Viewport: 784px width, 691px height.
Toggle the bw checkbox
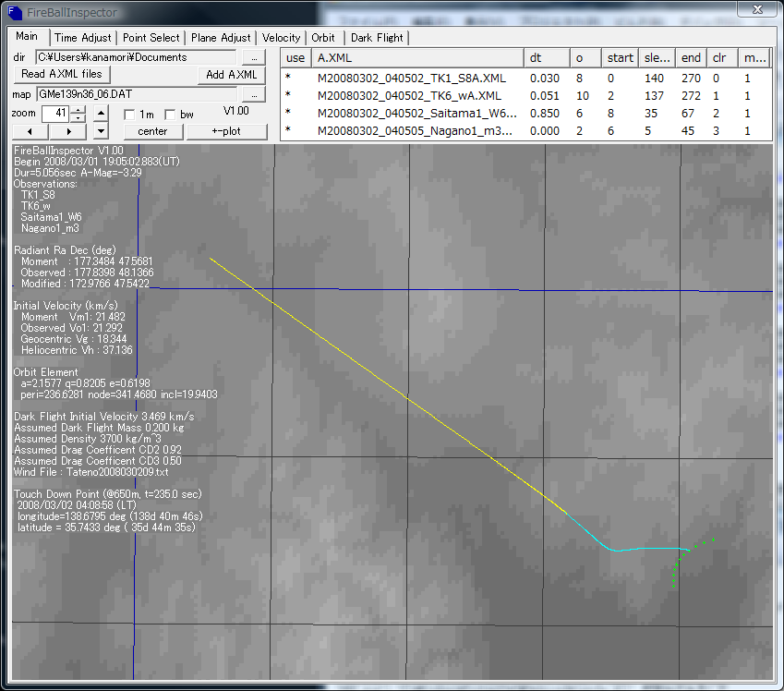tap(170, 115)
